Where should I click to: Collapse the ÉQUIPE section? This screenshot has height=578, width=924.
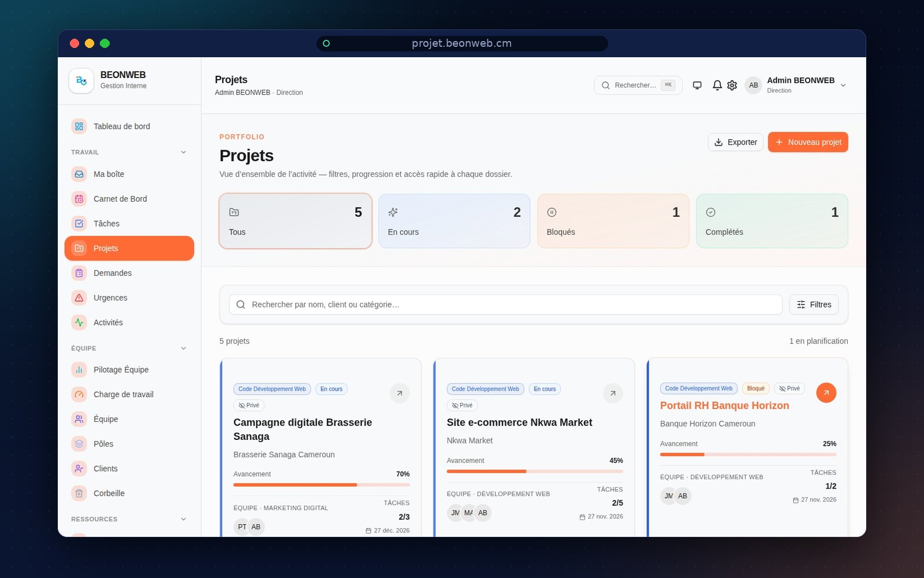pyautogui.click(x=184, y=348)
